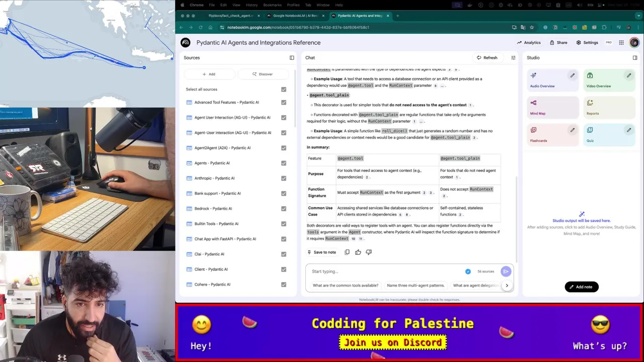Customize Audio Overview with pencil icon
644x362 pixels.
point(572,75)
